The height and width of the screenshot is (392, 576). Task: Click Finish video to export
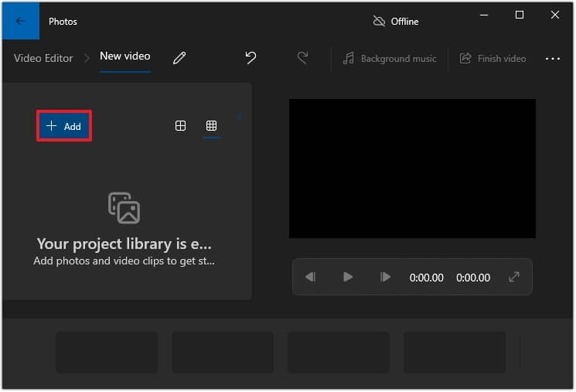493,59
